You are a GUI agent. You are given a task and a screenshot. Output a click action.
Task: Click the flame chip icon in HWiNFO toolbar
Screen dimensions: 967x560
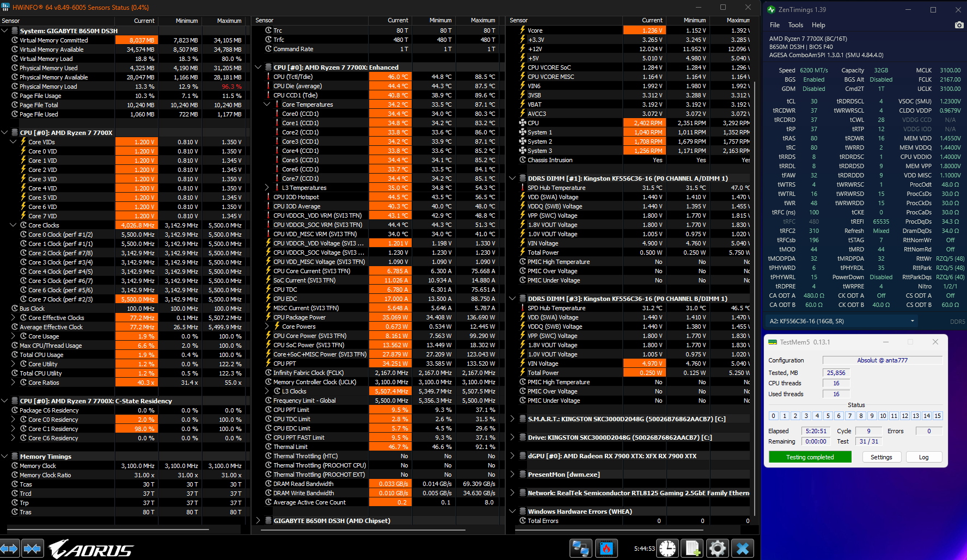pos(606,548)
